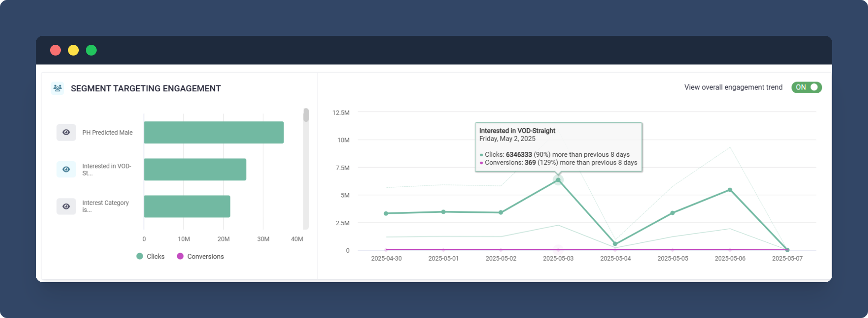Click the purple Conversions legend dot
Image resolution: width=868 pixels, height=318 pixels.
point(180,256)
